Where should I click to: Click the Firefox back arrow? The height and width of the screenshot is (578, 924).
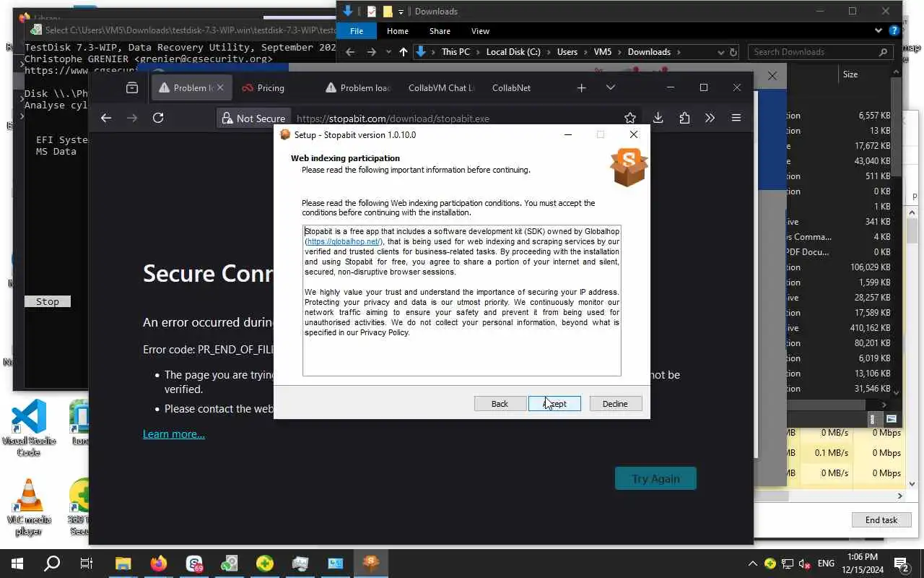(x=106, y=118)
